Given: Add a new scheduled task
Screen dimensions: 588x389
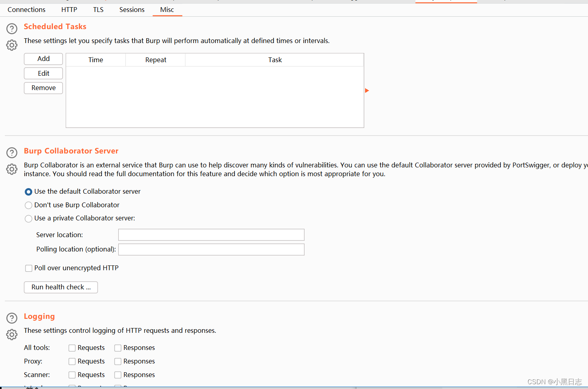Looking at the screenshot, I should pyautogui.click(x=43, y=59).
